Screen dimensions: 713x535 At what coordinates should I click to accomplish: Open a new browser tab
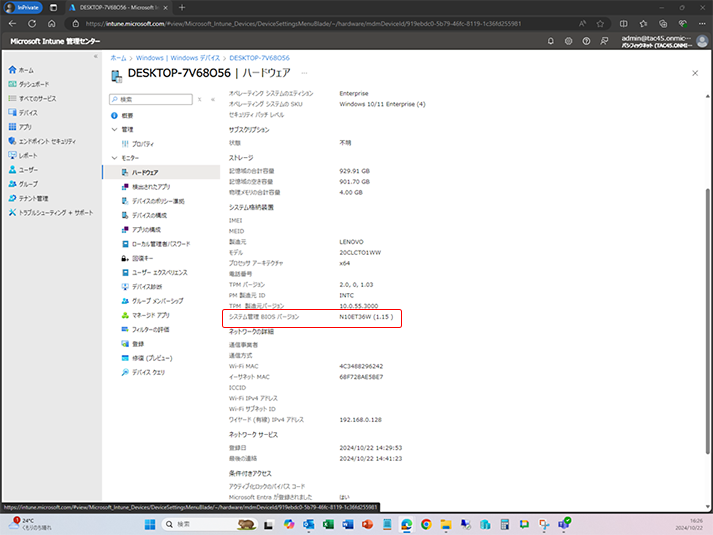click(182, 7)
